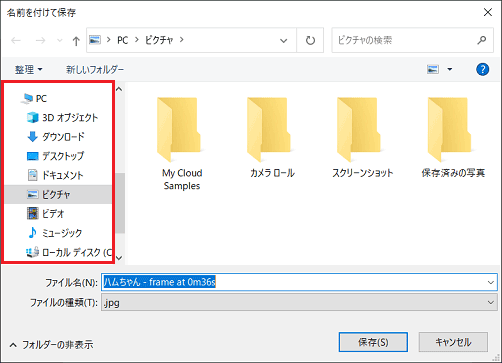This screenshot has height=363, width=502.
Task: Open view options dropdown arrow
Action: click(450, 69)
